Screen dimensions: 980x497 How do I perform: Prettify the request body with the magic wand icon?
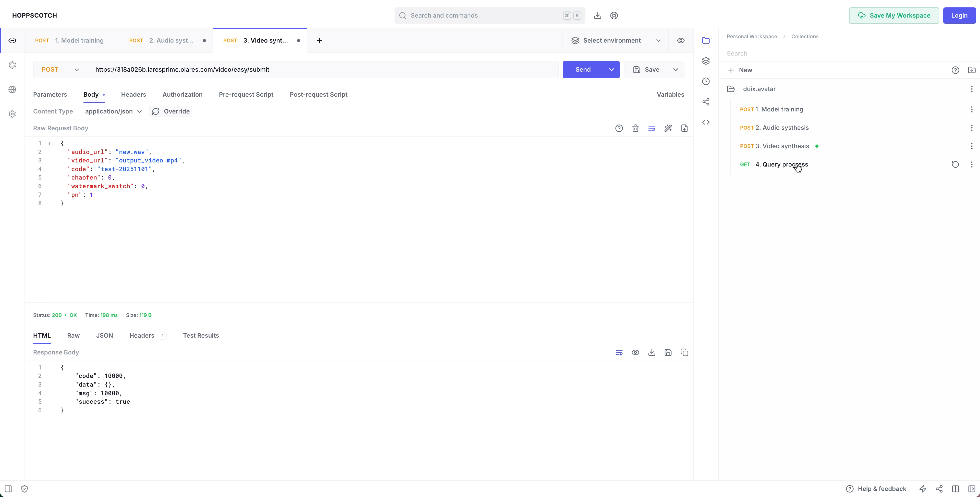coord(668,128)
